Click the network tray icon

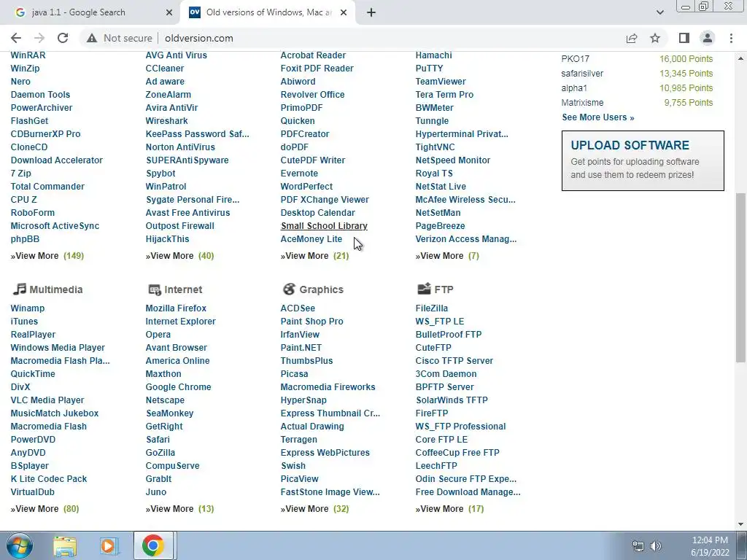point(638,546)
